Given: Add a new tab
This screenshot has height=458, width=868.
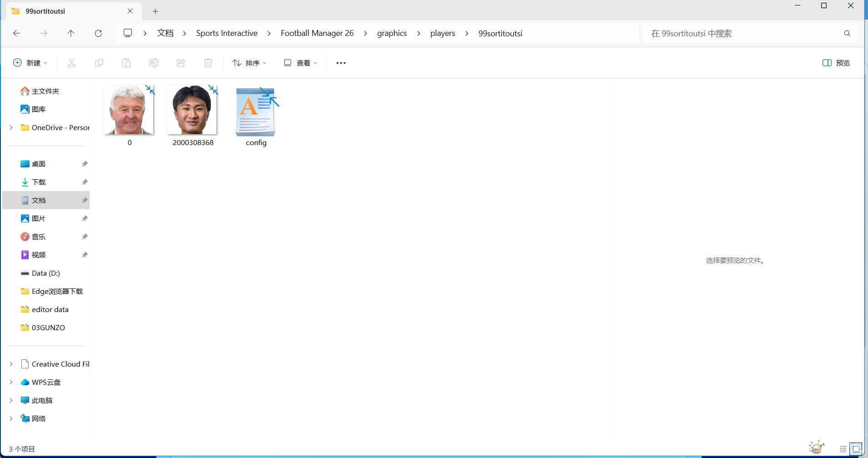Looking at the screenshot, I should click(155, 11).
